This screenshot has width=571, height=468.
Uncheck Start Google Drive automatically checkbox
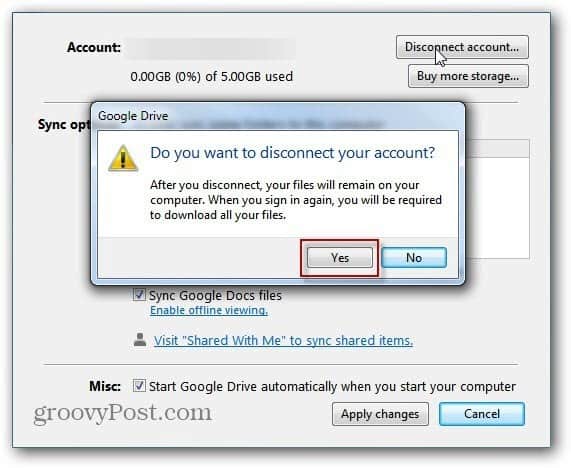[x=139, y=386]
